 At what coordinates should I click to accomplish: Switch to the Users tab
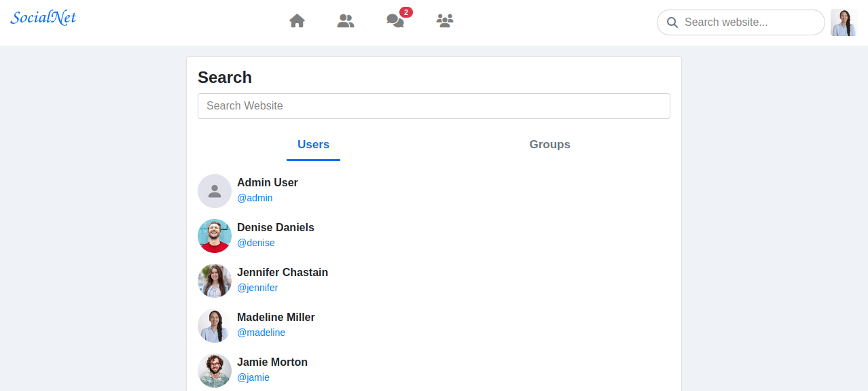click(313, 144)
